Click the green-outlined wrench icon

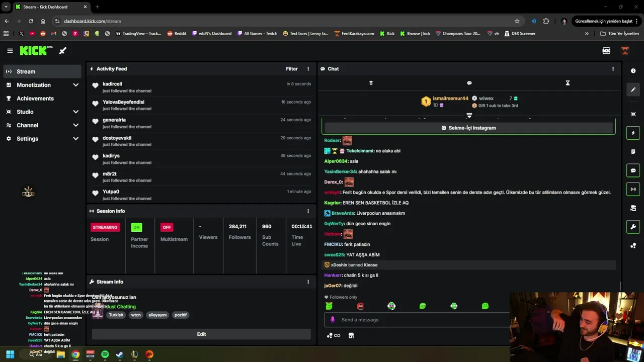click(633, 227)
